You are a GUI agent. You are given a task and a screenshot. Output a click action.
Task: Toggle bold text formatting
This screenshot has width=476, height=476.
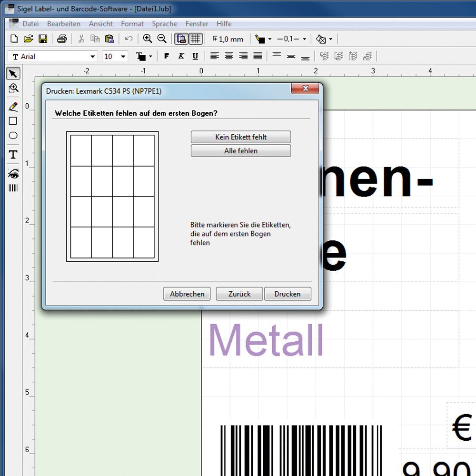[x=166, y=56]
